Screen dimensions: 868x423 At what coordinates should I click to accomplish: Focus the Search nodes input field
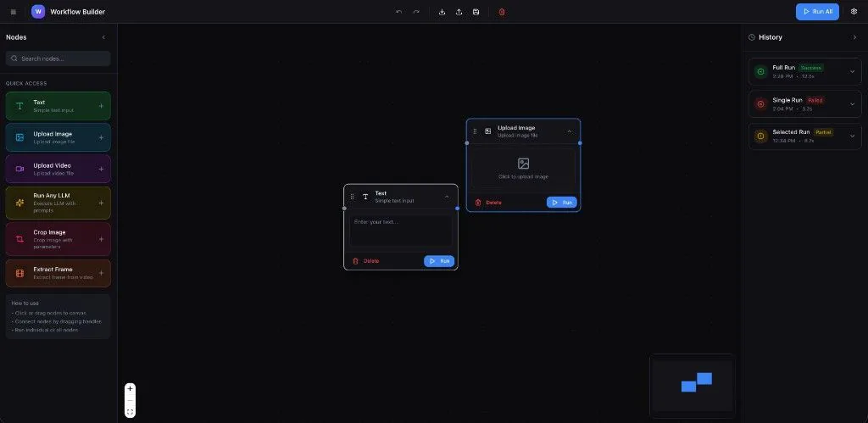[x=58, y=58]
